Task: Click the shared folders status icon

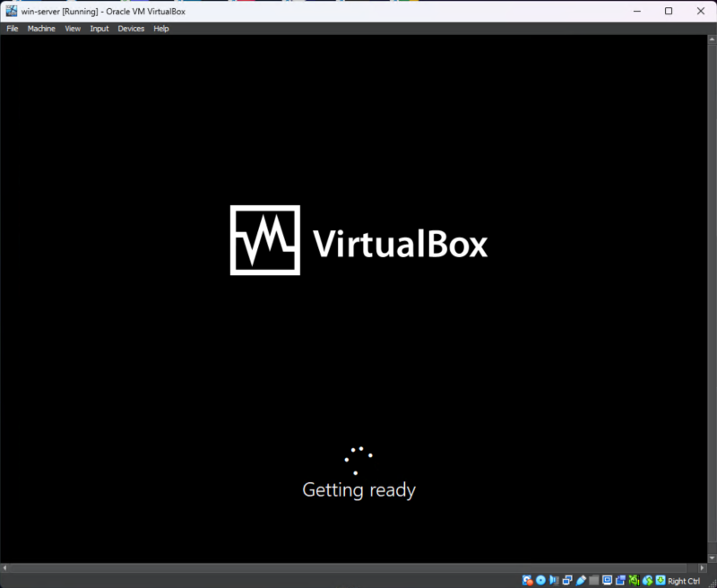Action: click(592, 580)
